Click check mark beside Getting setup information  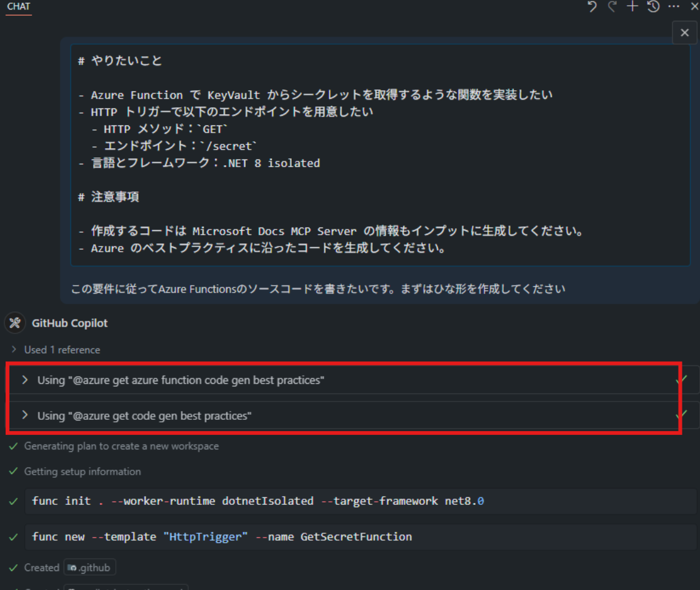coord(13,471)
